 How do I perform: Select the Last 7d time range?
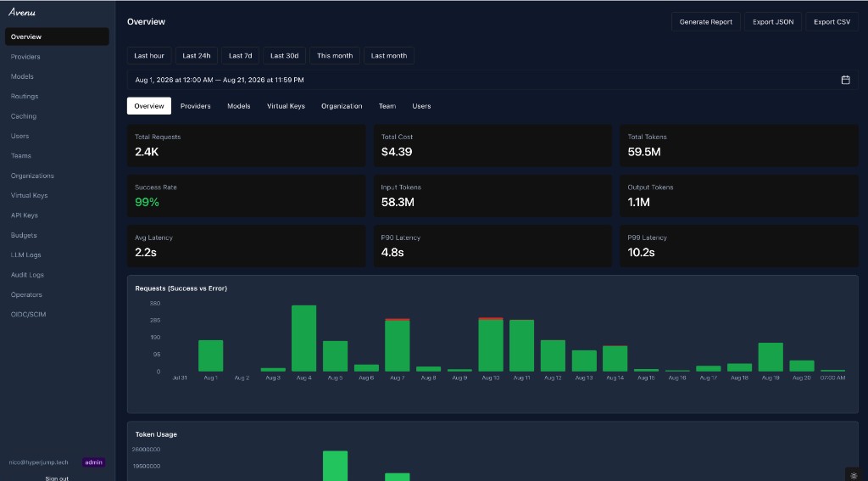click(240, 55)
